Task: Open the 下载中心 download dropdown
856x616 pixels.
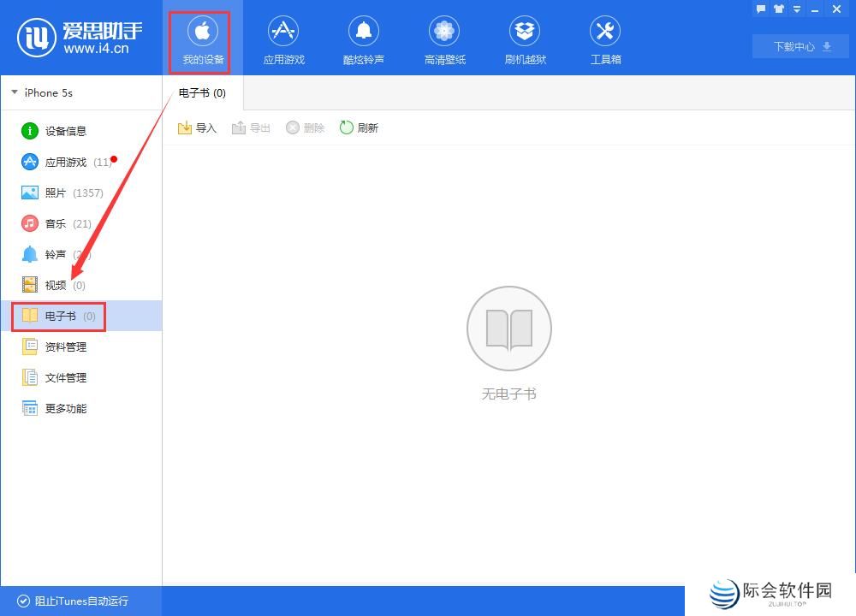Action: 800,47
